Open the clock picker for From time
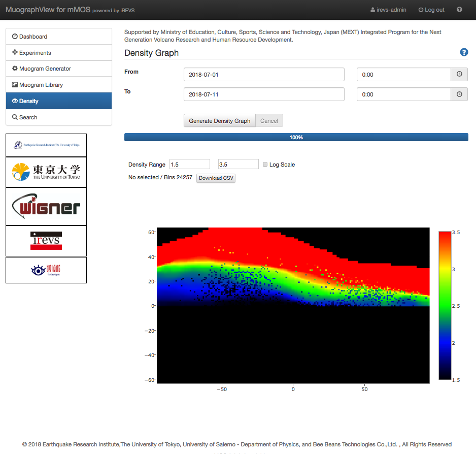The width and height of the screenshot is (476, 454). pos(459,75)
